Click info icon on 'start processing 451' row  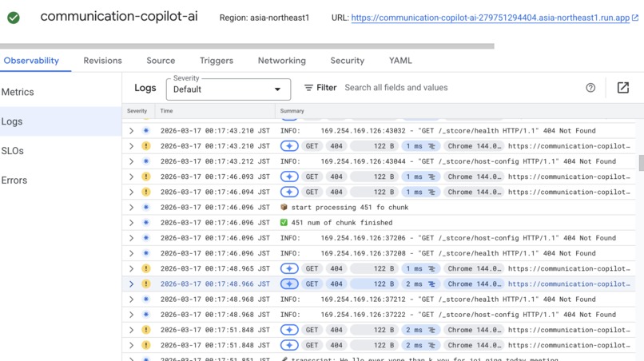[x=145, y=208]
